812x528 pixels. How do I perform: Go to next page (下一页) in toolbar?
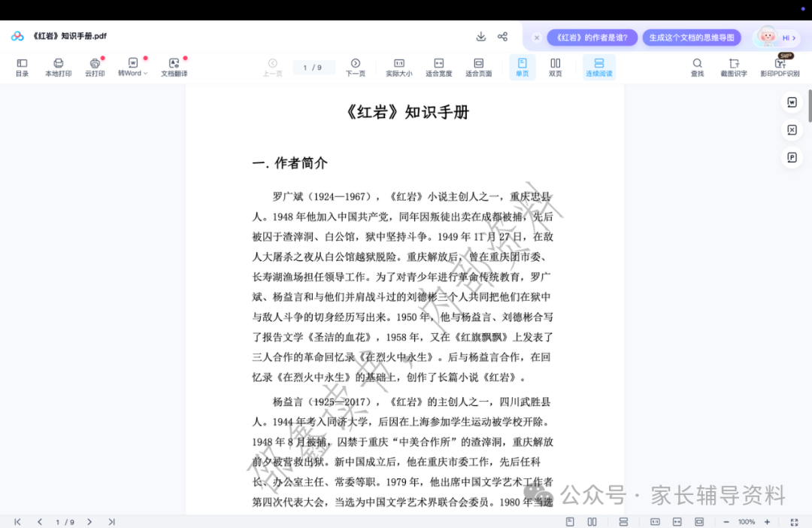pyautogui.click(x=355, y=68)
